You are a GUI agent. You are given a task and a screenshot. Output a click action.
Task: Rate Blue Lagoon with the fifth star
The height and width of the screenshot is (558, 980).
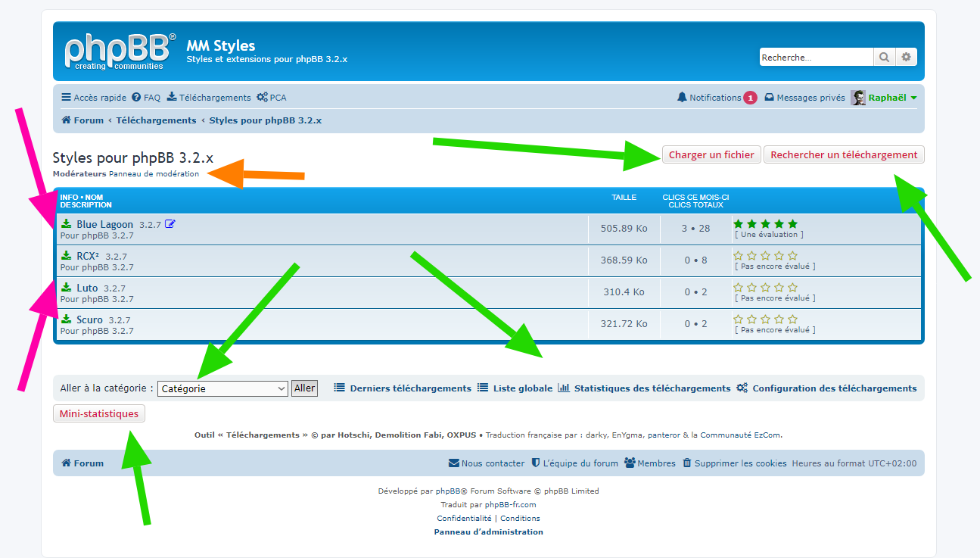792,224
